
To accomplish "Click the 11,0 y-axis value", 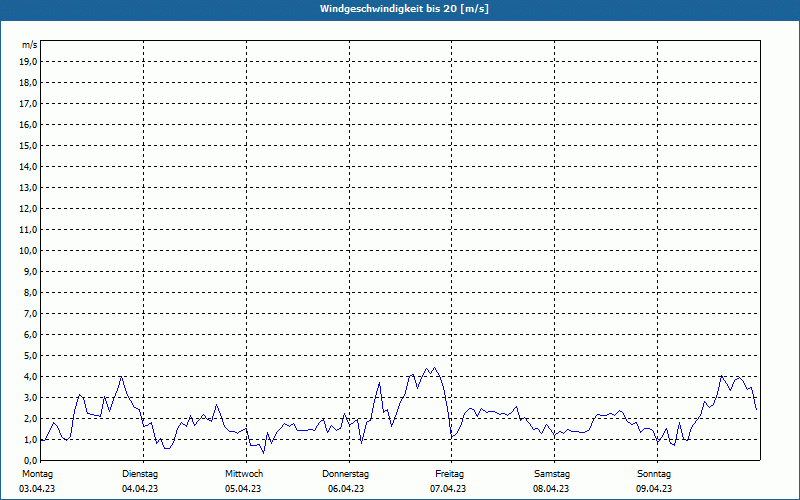I will [x=28, y=230].
